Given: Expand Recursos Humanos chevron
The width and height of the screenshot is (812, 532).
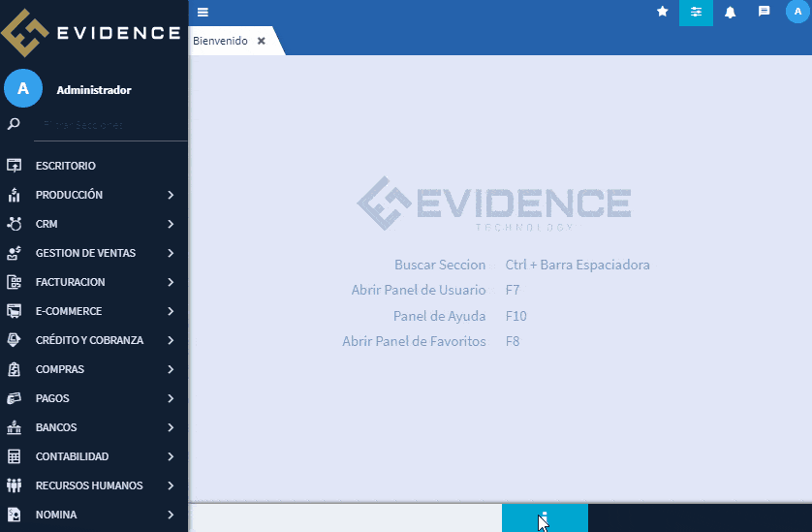Looking at the screenshot, I should click(171, 485).
